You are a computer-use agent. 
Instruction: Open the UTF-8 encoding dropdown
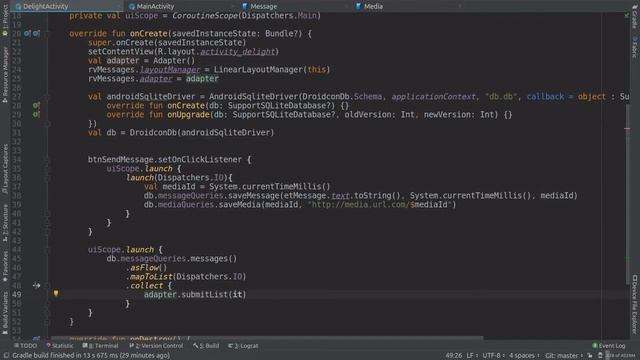pyautogui.click(x=493, y=356)
